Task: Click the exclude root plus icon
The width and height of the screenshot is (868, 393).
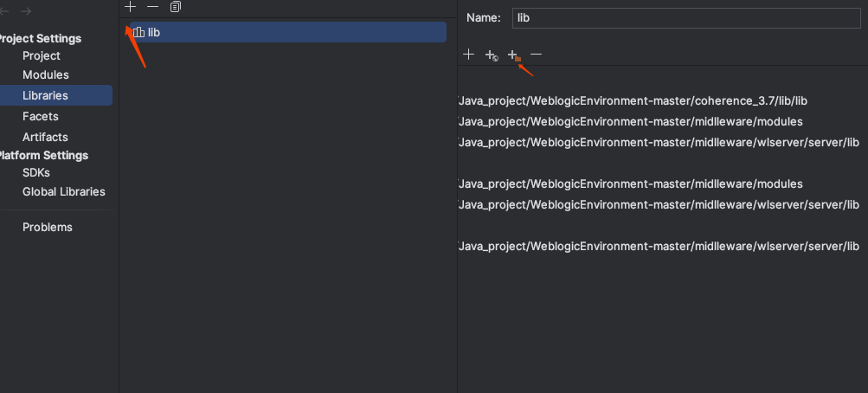Action: coord(513,55)
